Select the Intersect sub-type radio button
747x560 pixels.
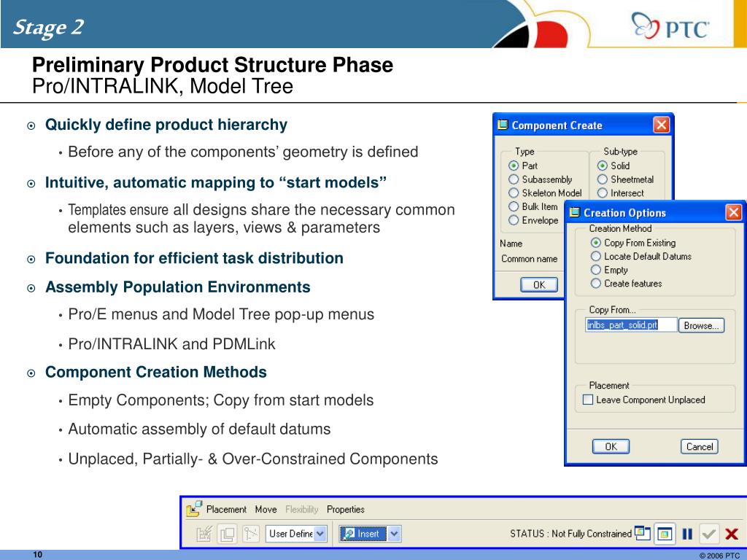click(x=602, y=192)
